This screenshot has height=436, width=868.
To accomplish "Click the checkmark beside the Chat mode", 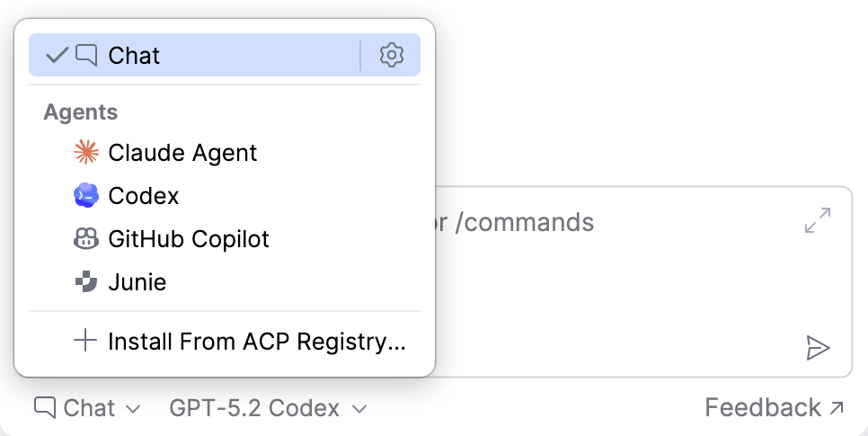I will [57, 55].
